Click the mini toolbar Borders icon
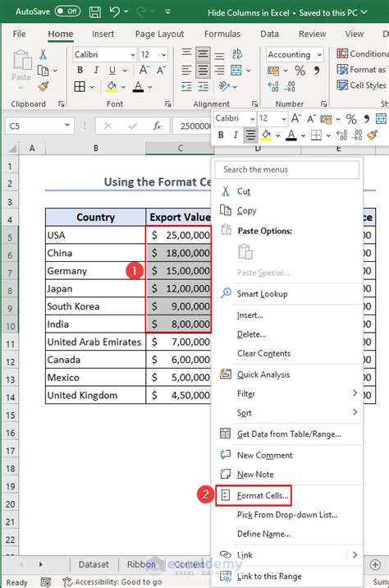Viewport: 389px width, 588px height. (316, 135)
